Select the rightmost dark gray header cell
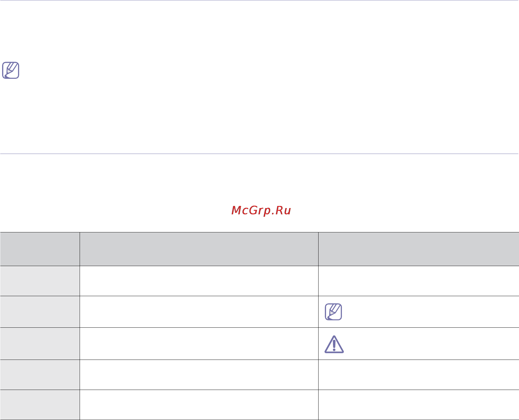 419,249
